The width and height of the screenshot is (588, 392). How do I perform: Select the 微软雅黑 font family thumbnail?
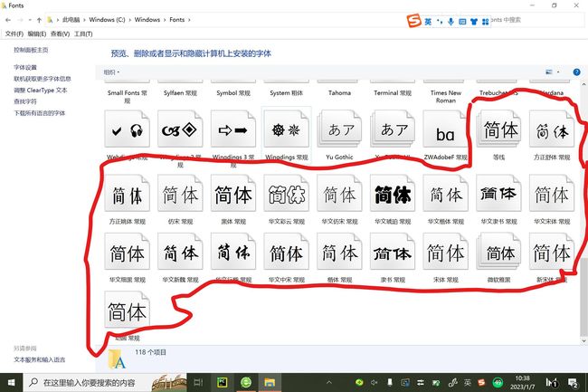(498, 252)
